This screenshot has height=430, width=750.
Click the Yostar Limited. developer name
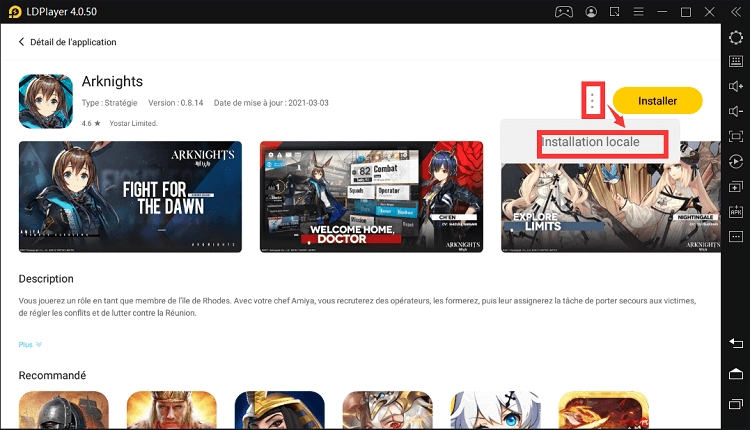(x=133, y=123)
